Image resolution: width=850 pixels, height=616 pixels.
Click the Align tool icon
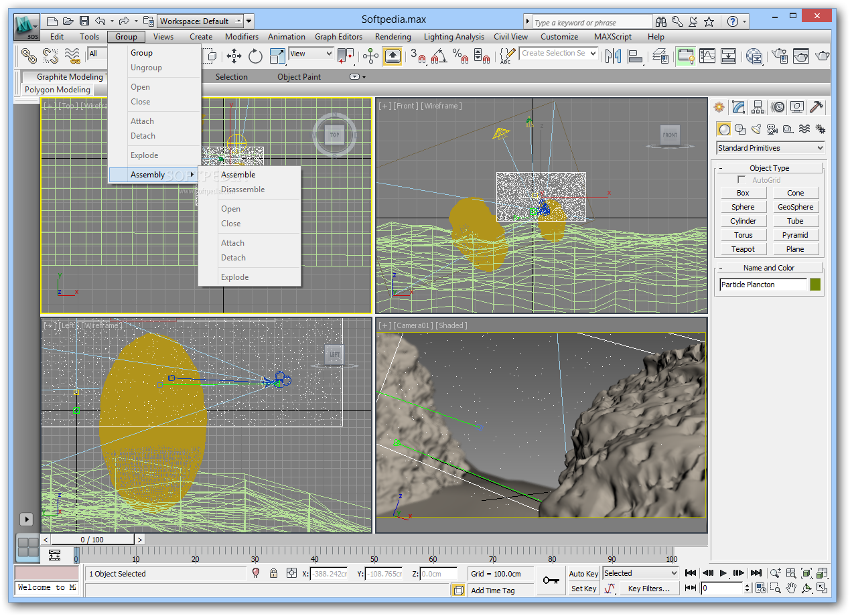(x=634, y=56)
